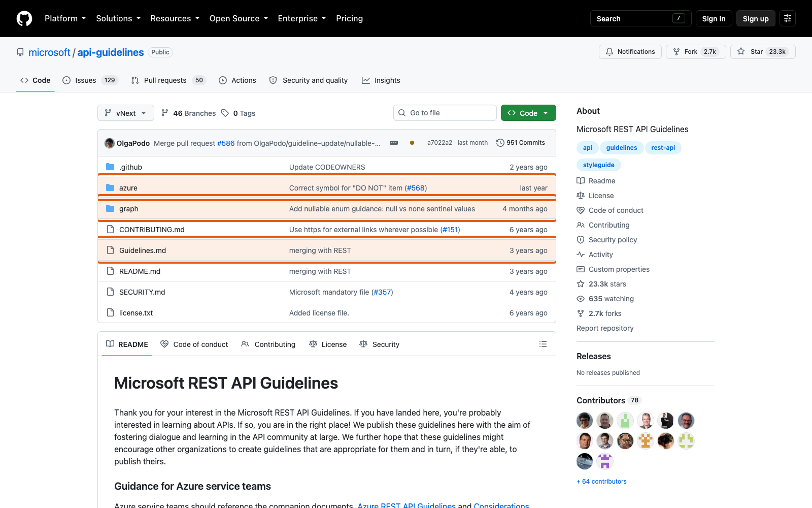Open the GitHub homepage logo
Image resolution: width=812 pixels, height=508 pixels.
24,18
